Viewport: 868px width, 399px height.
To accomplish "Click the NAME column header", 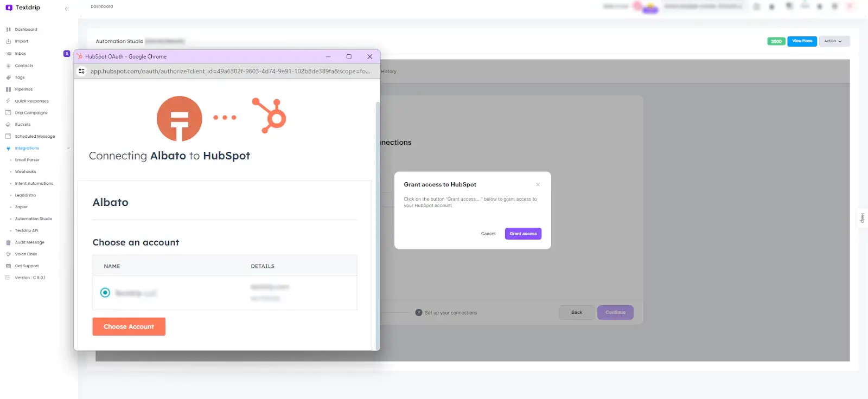I will point(112,266).
